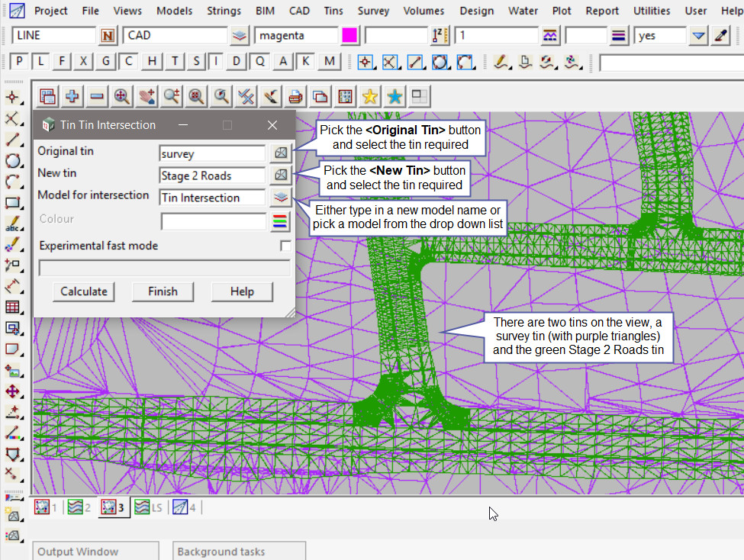744x560 pixels.
Task: Click the minus icon in the view toolbar
Action: tap(97, 96)
